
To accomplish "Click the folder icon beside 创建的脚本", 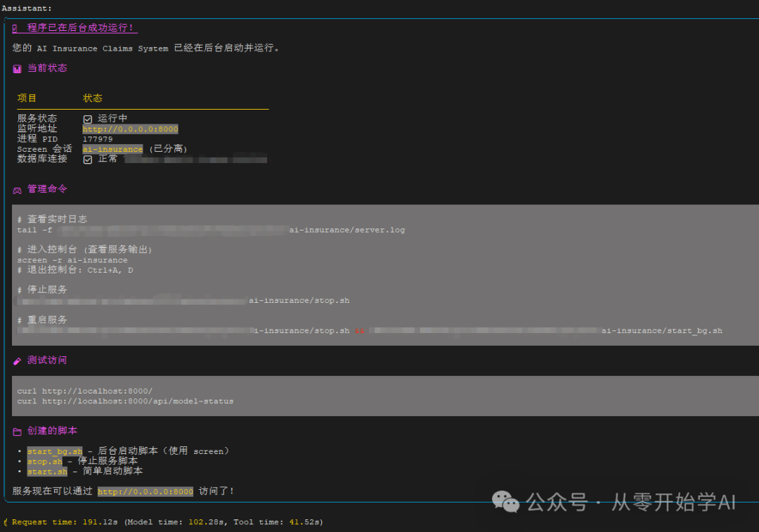I will coord(17,432).
